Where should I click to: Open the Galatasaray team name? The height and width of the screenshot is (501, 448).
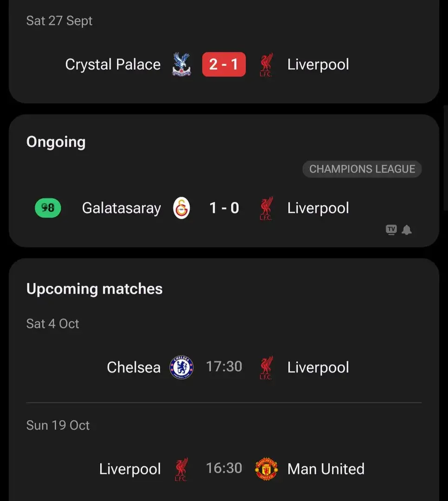pyautogui.click(x=121, y=208)
